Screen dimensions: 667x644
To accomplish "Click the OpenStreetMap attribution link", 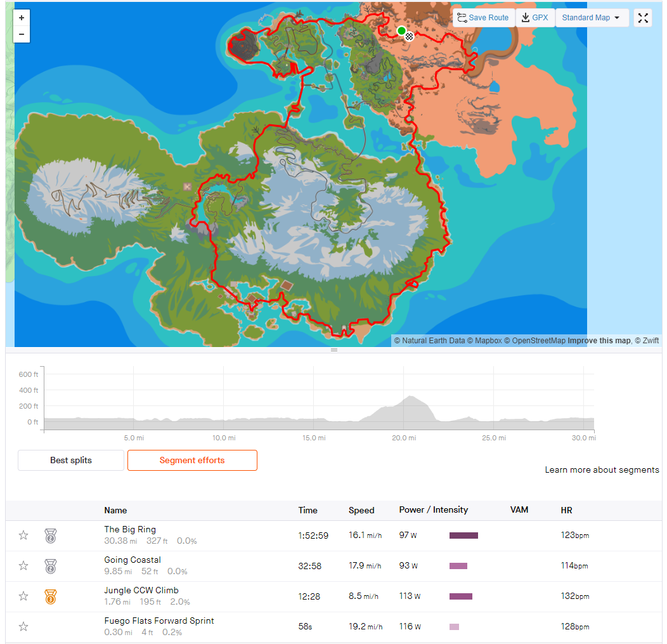I will (535, 341).
